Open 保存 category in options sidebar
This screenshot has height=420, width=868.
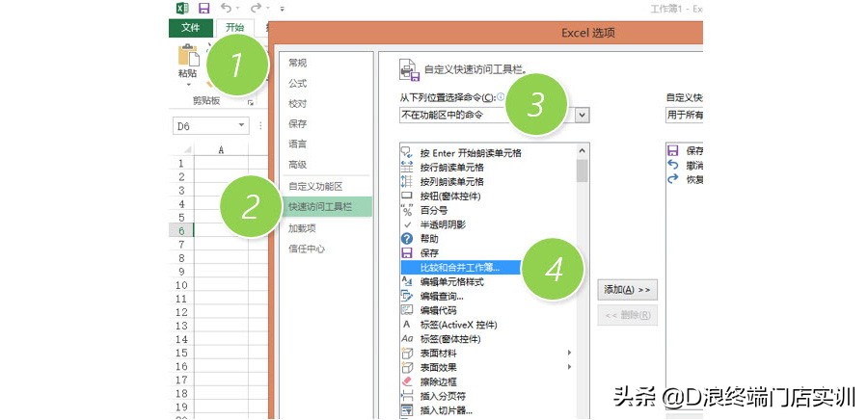click(298, 124)
